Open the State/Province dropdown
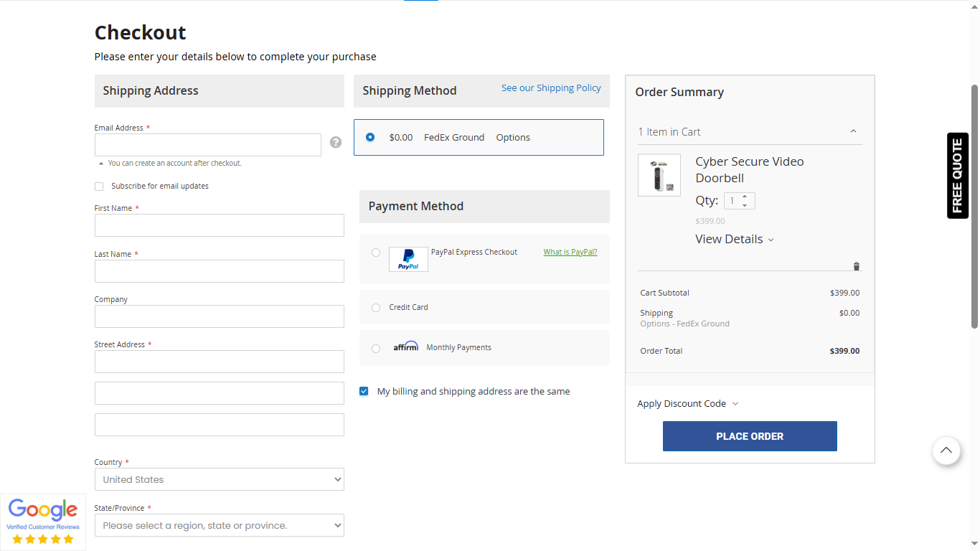 tap(220, 525)
